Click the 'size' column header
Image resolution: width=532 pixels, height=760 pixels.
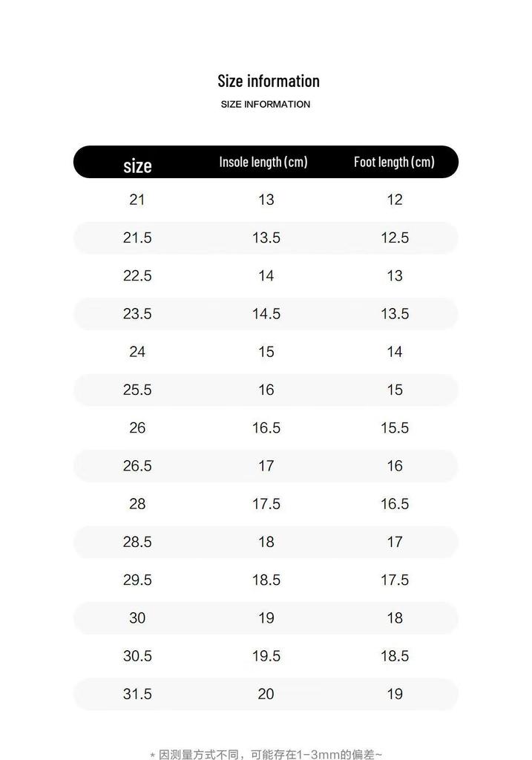coord(137,166)
